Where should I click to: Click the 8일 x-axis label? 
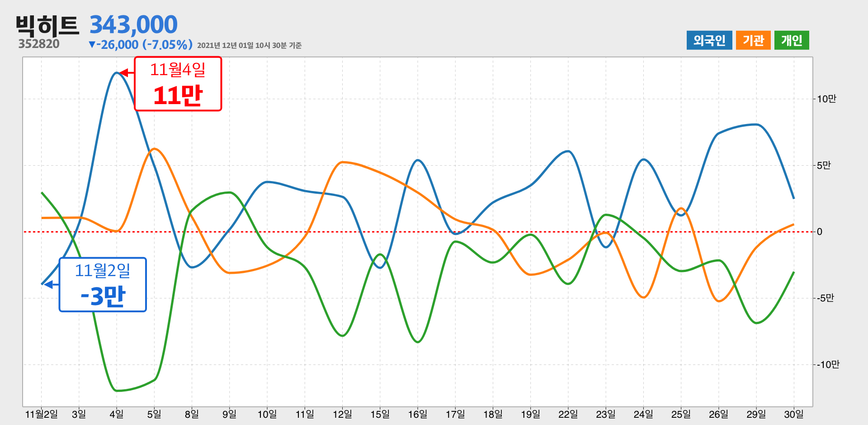[x=192, y=414]
